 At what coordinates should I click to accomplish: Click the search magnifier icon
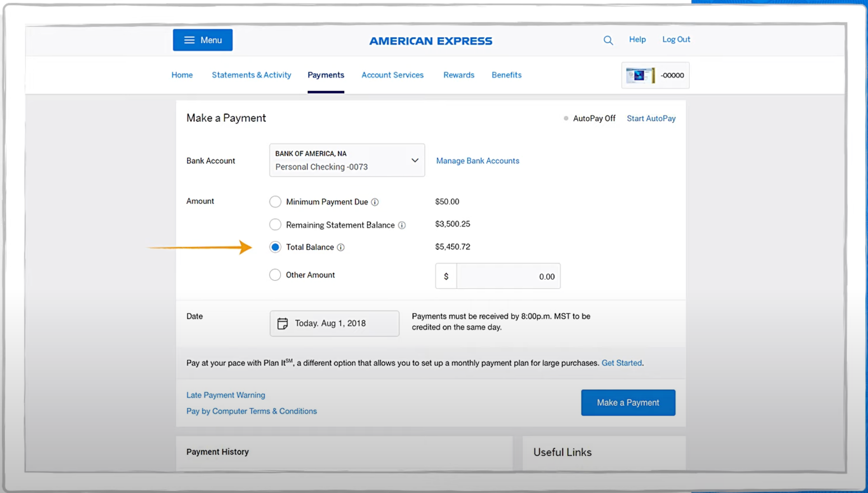pos(608,40)
